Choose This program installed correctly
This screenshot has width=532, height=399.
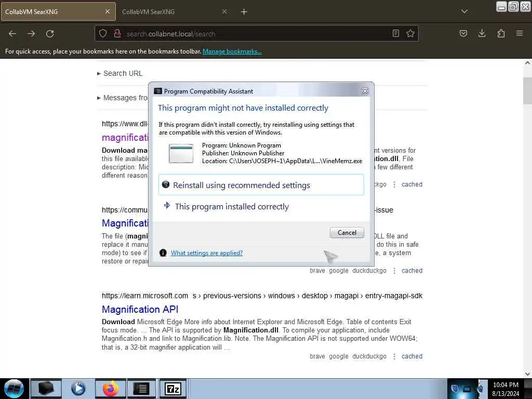[261, 206]
